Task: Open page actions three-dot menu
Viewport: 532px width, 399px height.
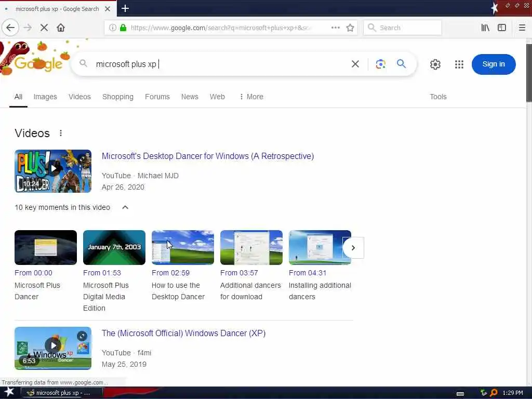Action: tap(335, 28)
